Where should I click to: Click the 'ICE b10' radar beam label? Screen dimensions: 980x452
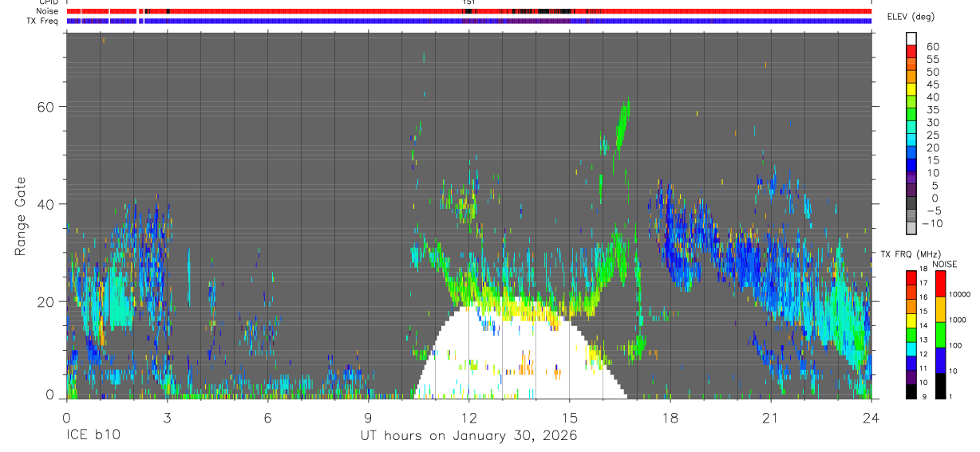click(92, 436)
